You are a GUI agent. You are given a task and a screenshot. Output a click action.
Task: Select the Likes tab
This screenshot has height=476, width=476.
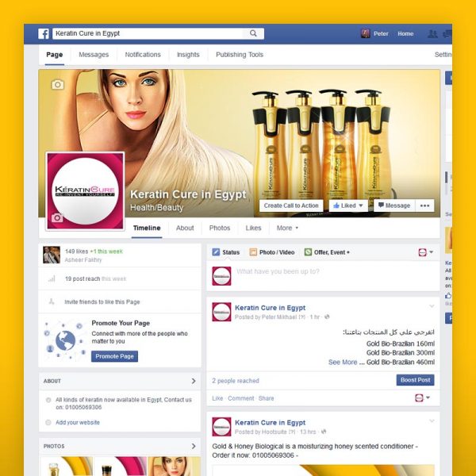pos(254,228)
